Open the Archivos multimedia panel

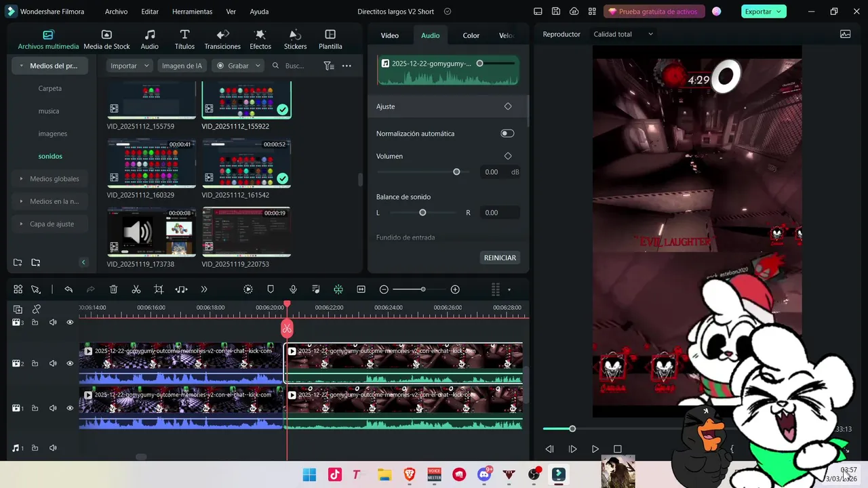(x=48, y=40)
